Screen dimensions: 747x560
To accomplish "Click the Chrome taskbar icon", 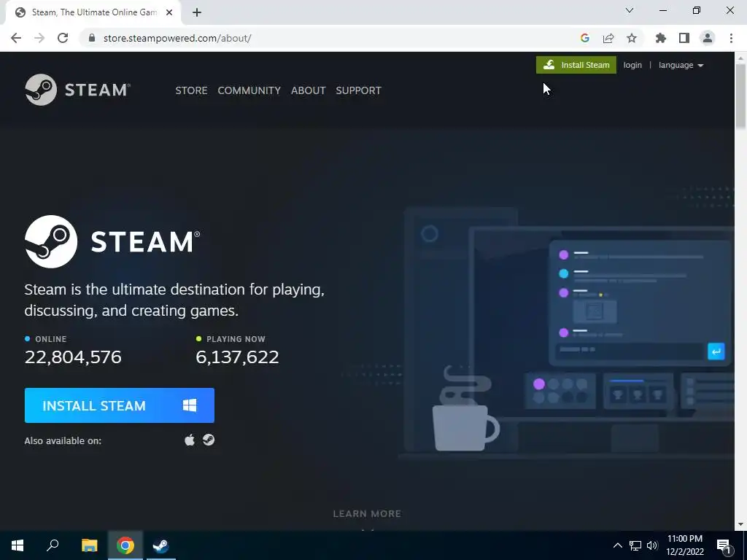I will point(125,545).
